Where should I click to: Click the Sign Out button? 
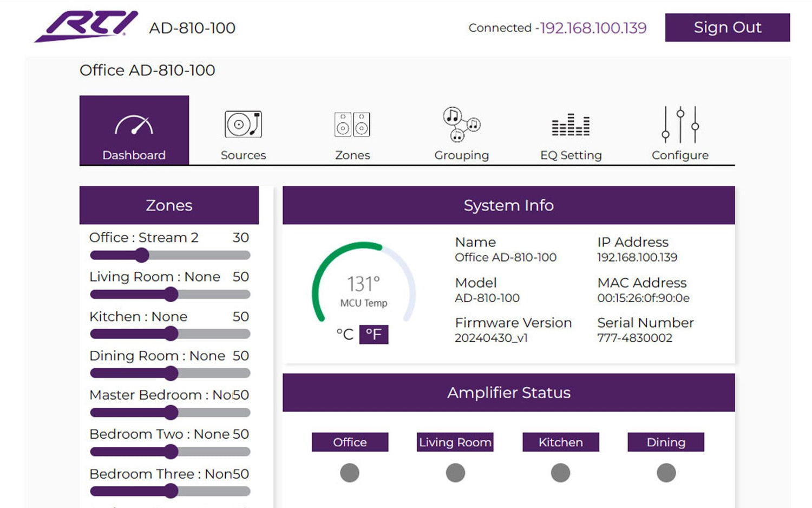tap(727, 28)
